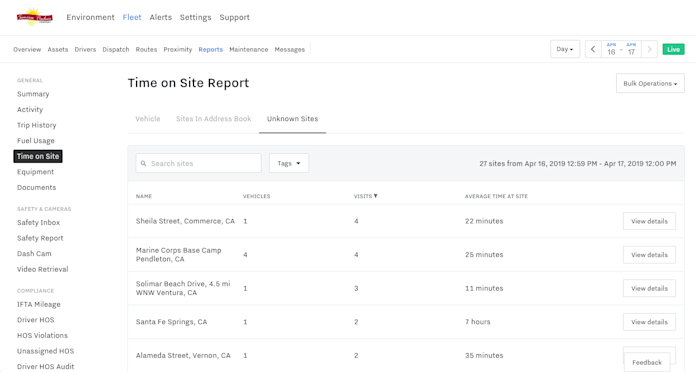This screenshot has width=696, height=372.
Task: Go to Drivers section
Action: [85, 49]
